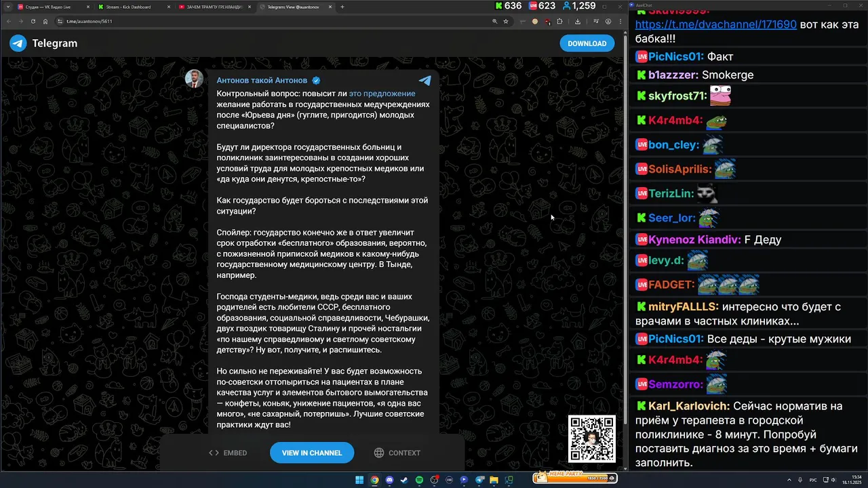The image size is (868, 488).
Task: Click username Semzorro in chat
Action: (675, 385)
